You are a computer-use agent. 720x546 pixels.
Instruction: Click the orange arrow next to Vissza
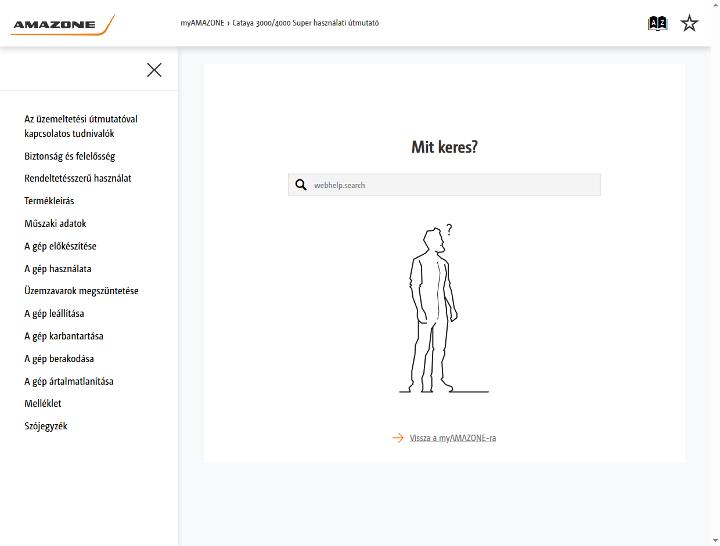tap(398, 438)
